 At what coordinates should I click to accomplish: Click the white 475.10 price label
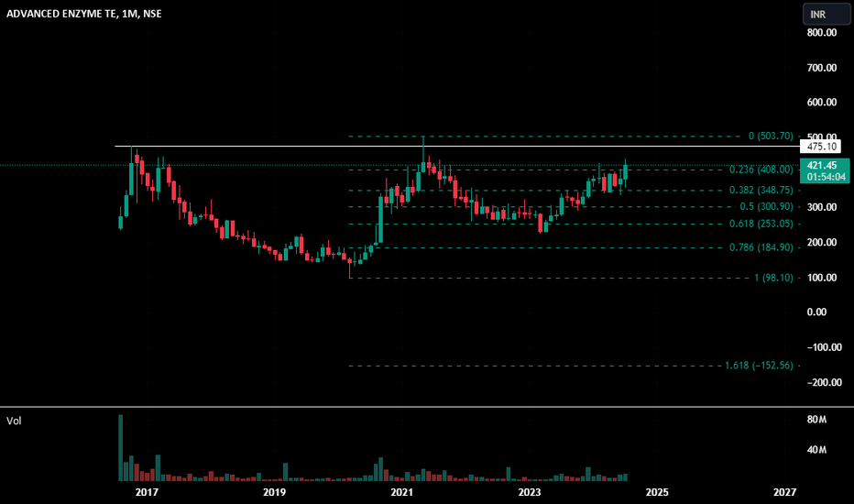pos(821,147)
